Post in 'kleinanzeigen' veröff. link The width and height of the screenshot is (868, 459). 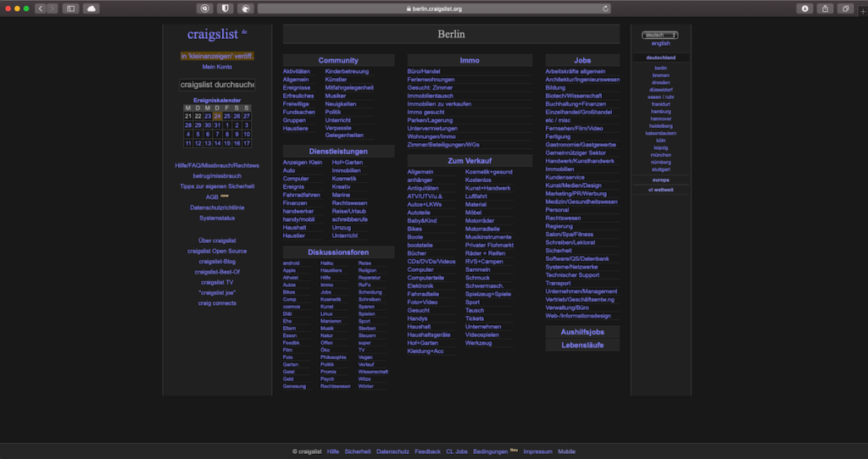click(x=217, y=56)
